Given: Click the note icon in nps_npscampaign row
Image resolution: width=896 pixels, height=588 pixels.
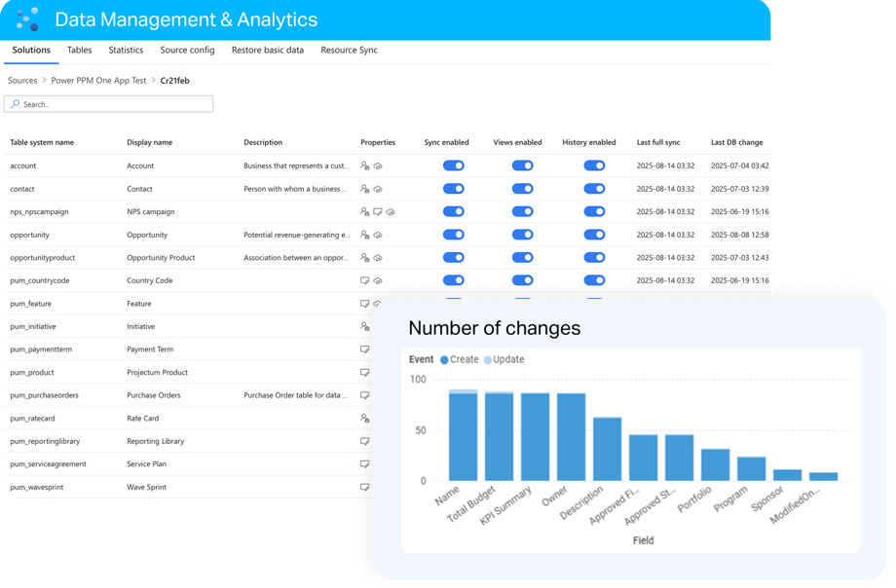Looking at the screenshot, I should (x=377, y=212).
